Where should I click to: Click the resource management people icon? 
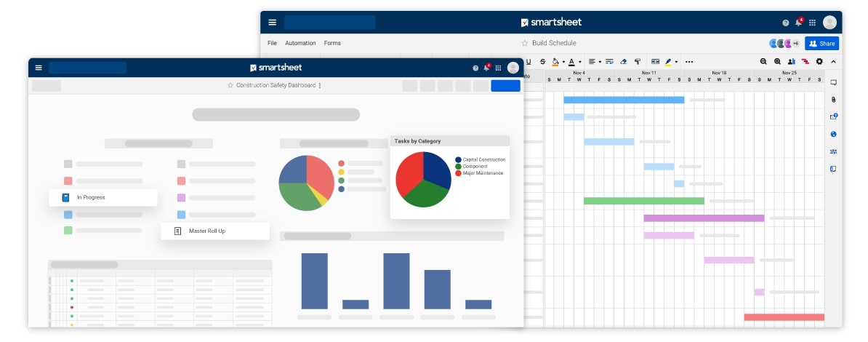coord(792,62)
